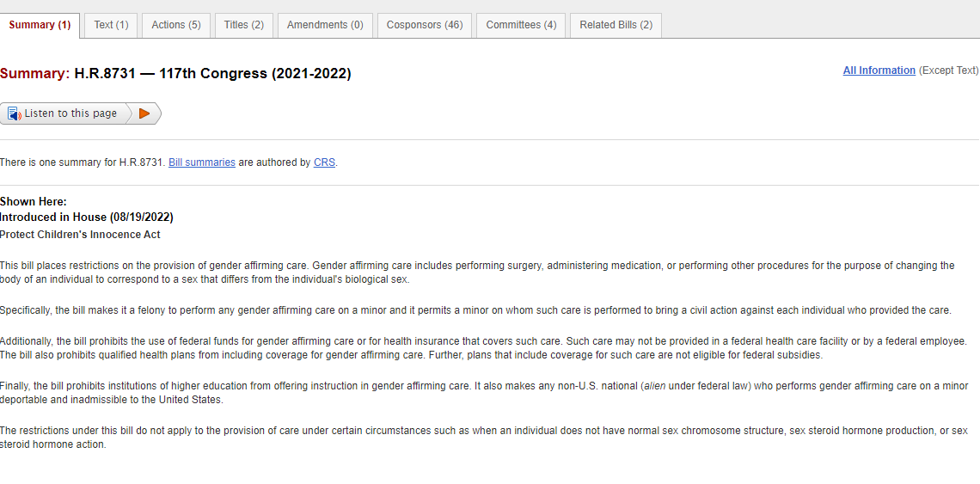980x484 pixels.
Task: Show the Related Bills (2) tab
Action: [616, 25]
